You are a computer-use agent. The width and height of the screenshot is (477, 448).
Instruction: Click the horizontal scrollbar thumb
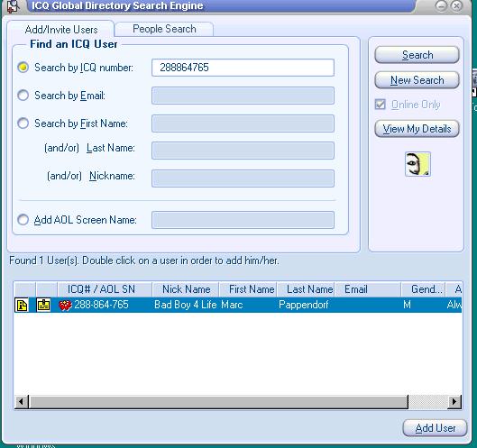coord(218,402)
